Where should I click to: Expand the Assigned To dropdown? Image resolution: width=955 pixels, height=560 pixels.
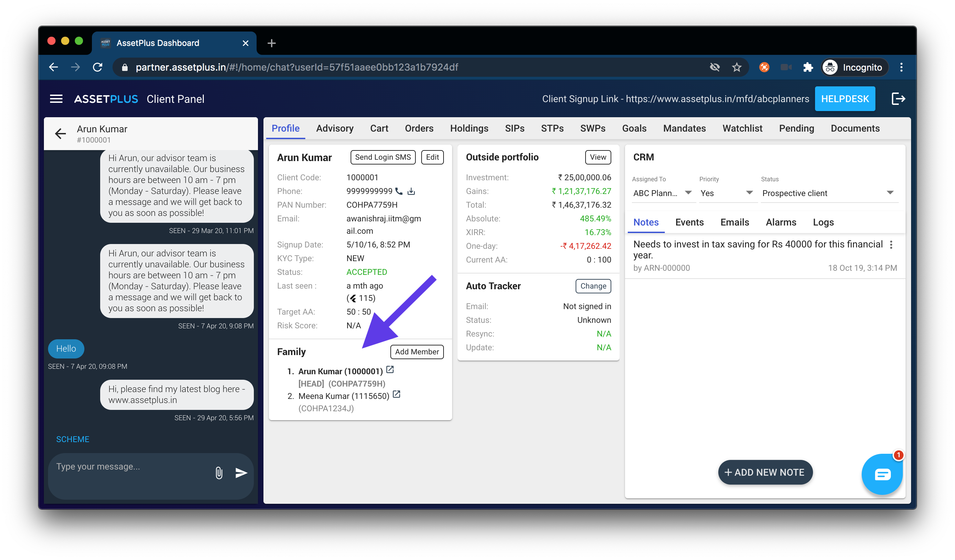[688, 193]
